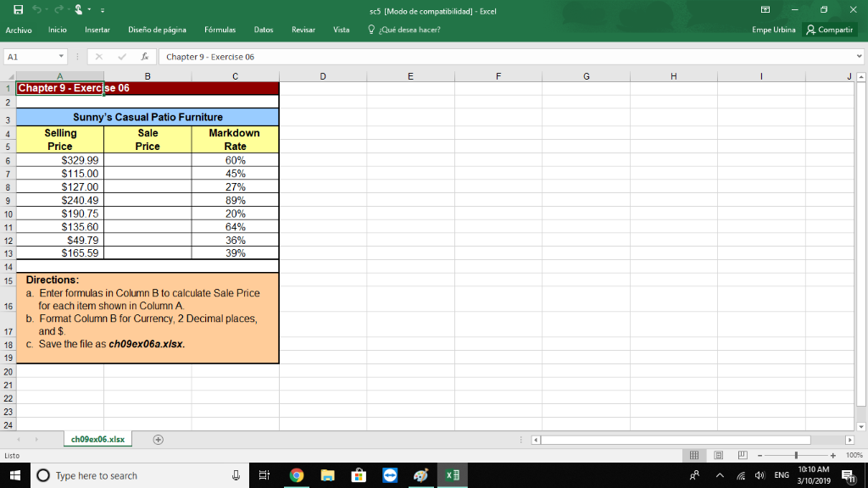This screenshot has height=488, width=868.
Task: Click vertical scrollbar up arrow
Action: [x=861, y=77]
